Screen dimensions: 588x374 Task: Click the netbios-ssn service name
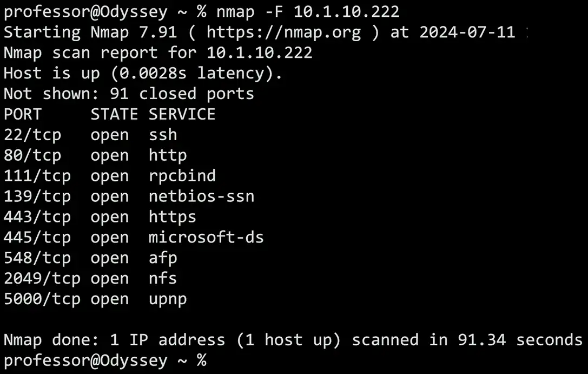coord(201,196)
